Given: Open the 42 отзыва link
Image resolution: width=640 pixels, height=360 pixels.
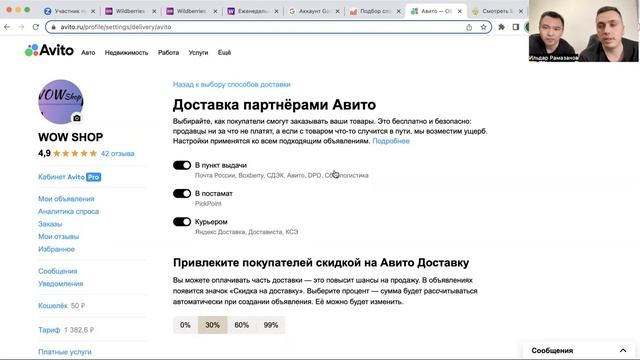Looking at the screenshot, I should [x=118, y=153].
